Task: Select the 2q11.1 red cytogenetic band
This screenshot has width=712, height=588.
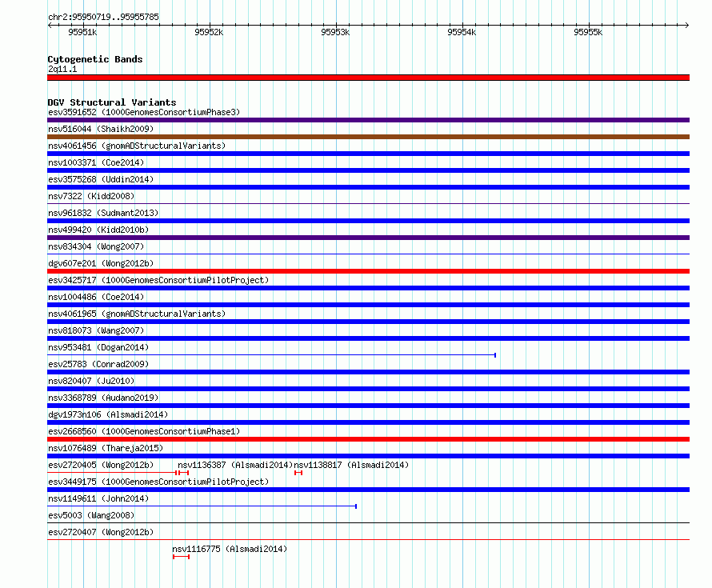Action: point(368,78)
